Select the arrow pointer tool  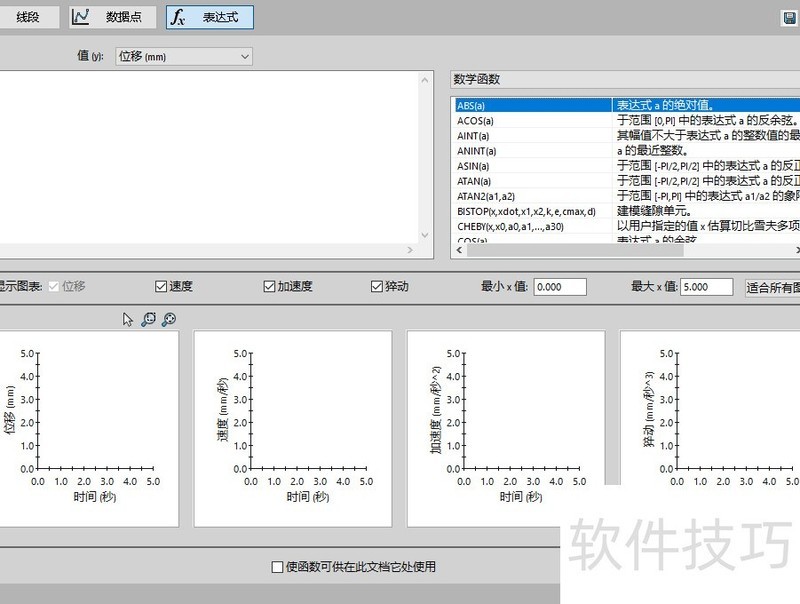tap(128, 319)
